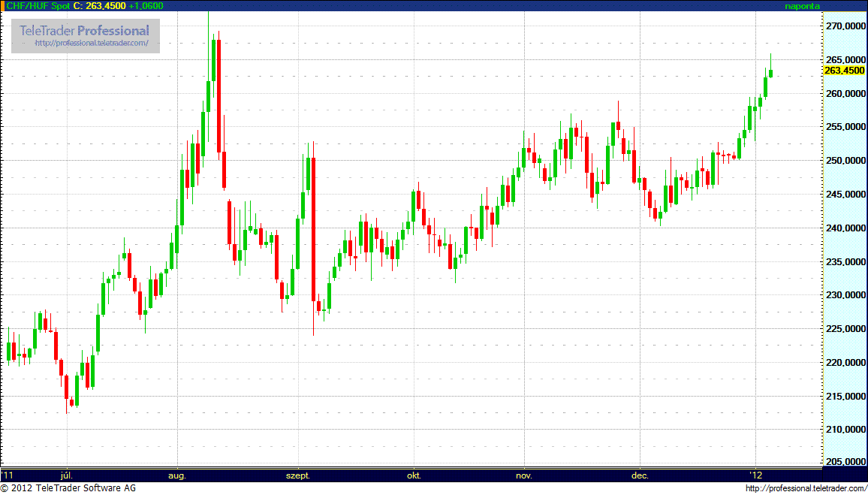Image resolution: width=868 pixels, height=495 pixels.
Task: Click the aug. month label on time axis
Action: (x=178, y=475)
